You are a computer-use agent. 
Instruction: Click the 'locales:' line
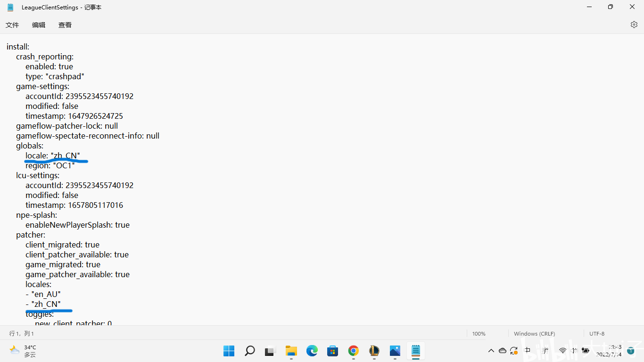(x=39, y=284)
